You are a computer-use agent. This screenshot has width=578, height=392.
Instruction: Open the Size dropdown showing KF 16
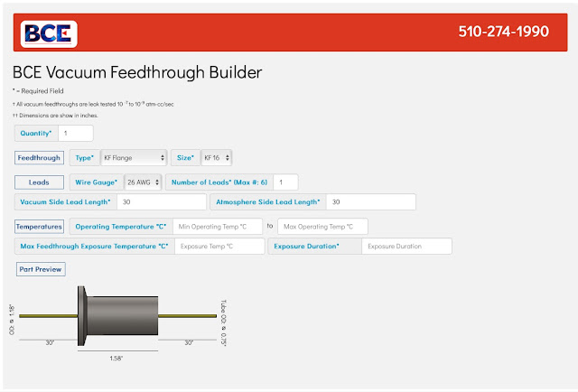click(217, 158)
